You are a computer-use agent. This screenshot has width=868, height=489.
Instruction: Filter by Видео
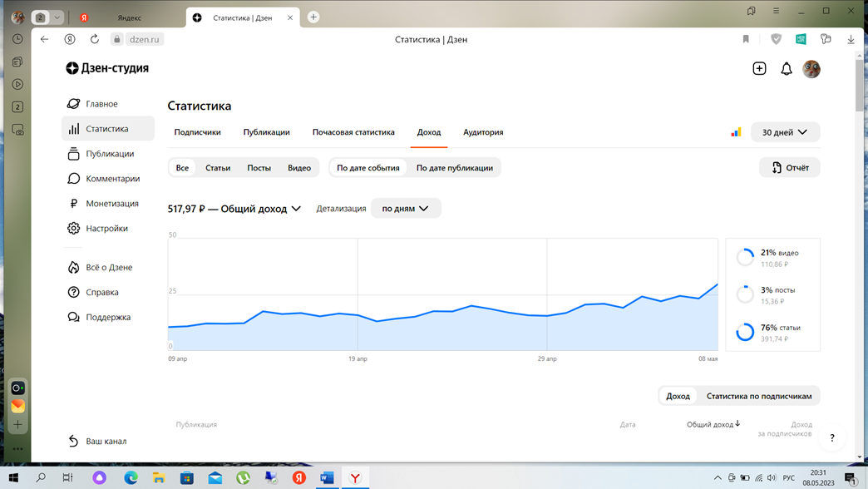[x=299, y=167]
